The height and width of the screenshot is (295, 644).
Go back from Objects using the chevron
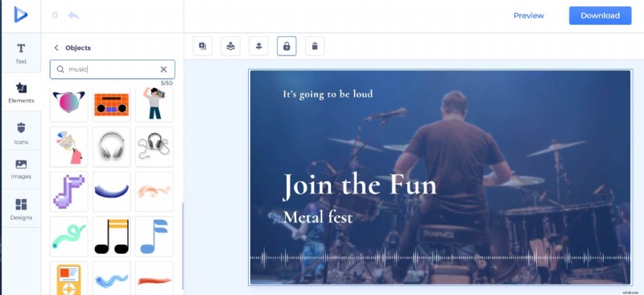(x=56, y=48)
